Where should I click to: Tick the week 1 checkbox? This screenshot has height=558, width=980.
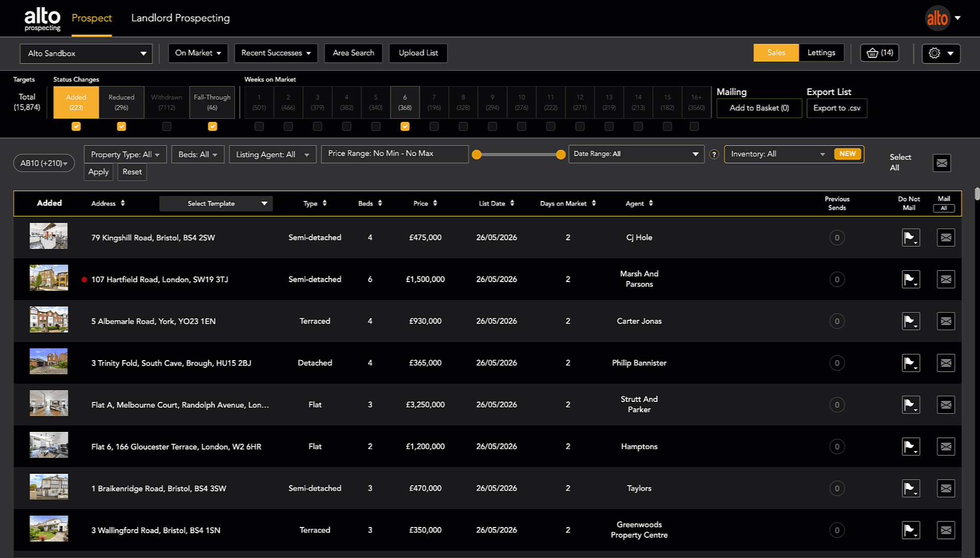pyautogui.click(x=259, y=127)
